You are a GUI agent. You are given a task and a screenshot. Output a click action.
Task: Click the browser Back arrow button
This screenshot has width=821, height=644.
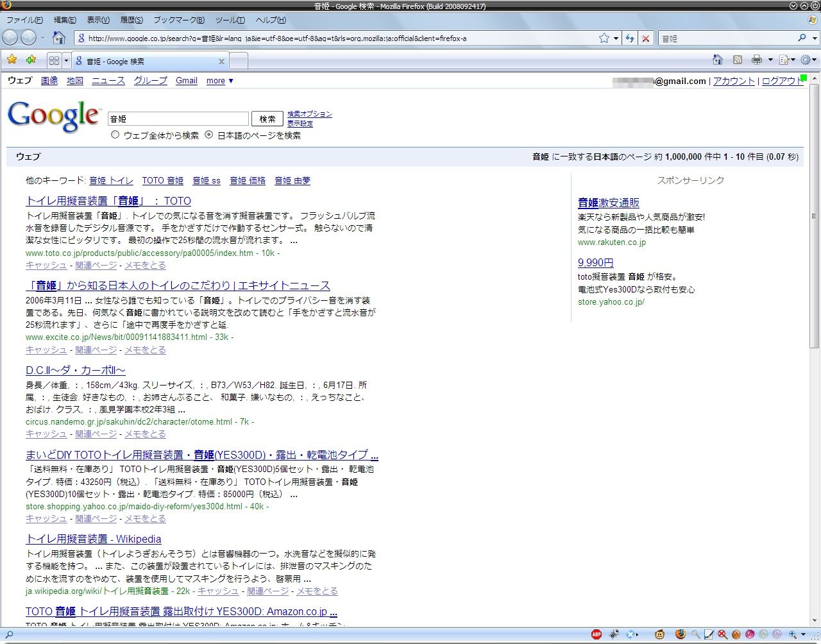(10, 38)
